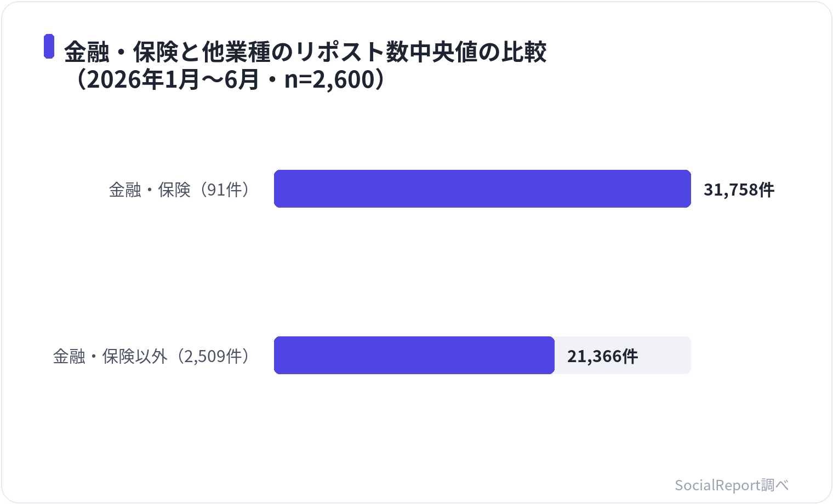Click the value label 21,366件
Image resolution: width=833 pixels, height=504 pixels.
coord(602,356)
